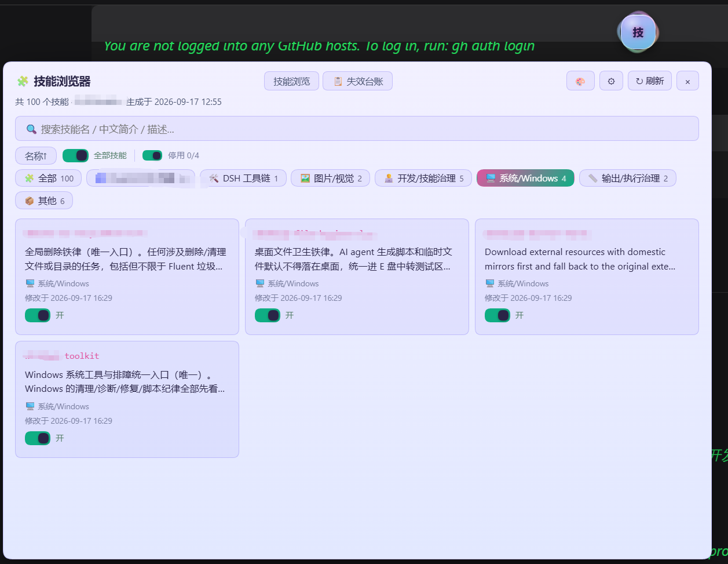Open the 桌面文件卫生铁律 skill card description

coord(354,259)
